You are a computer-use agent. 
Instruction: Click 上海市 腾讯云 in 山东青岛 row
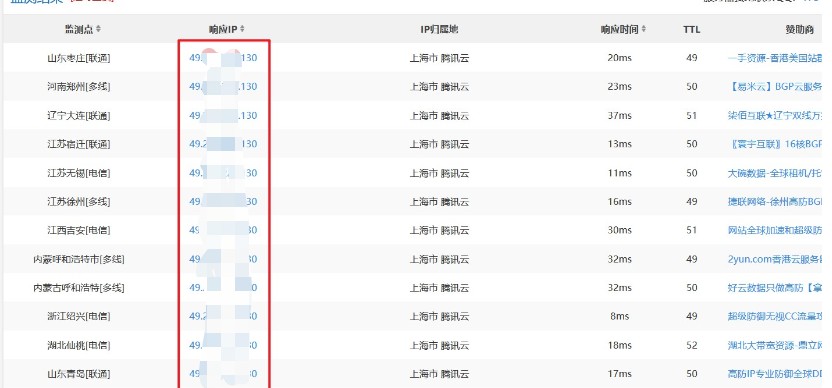coord(439,374)
